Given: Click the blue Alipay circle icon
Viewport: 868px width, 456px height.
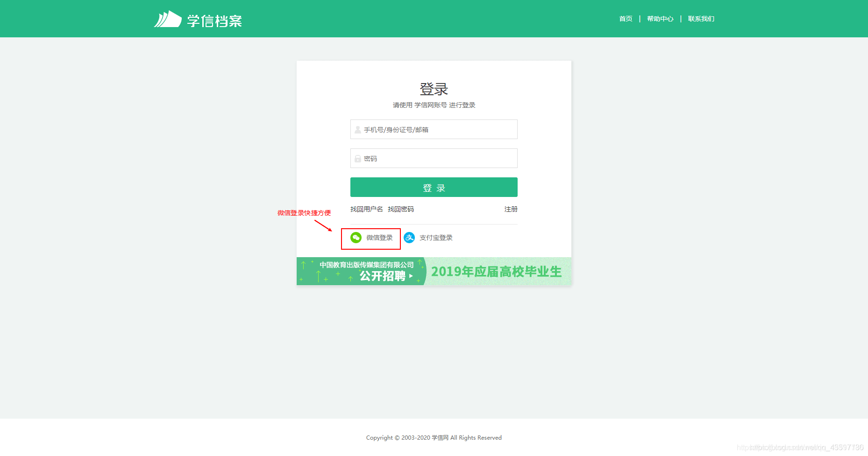Looking at the screenshot, I should pyautogui.click(x=410, y=238).
